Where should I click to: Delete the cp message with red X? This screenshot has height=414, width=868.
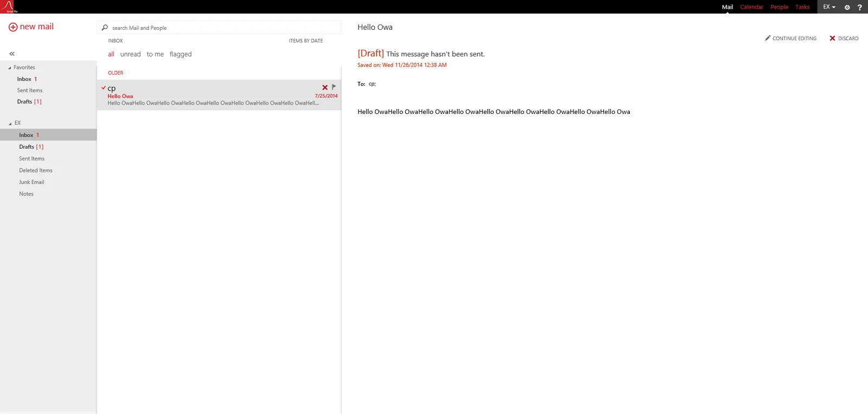(325, 87)
